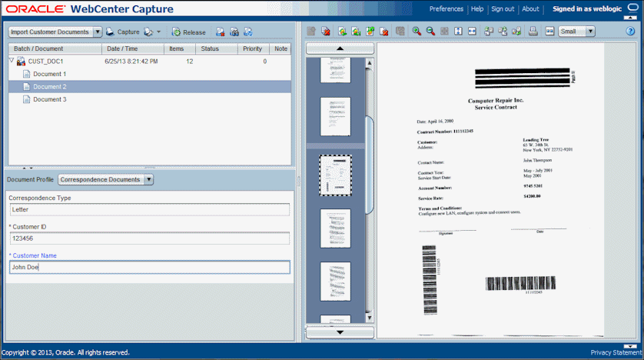Select CUST_DOC1 batch row
The height and width of the screenshot is (360, 644).
(x=150, y=62)
